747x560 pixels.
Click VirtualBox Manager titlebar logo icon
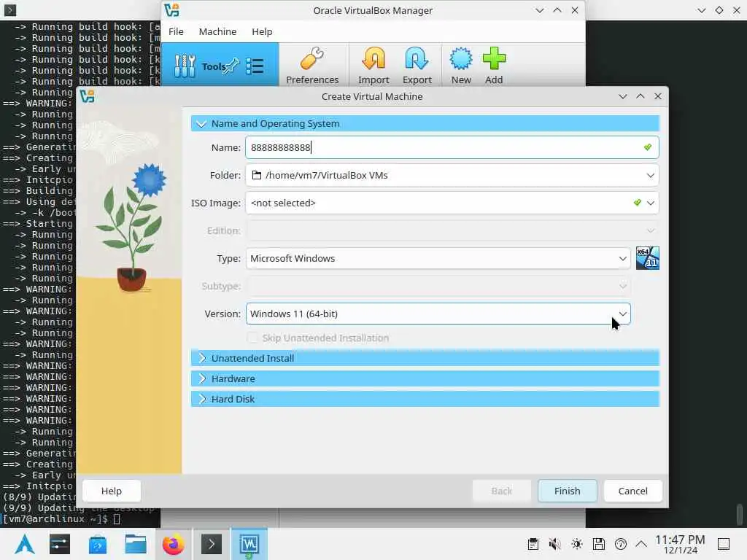pyautogui.click(x=171, y=10)
